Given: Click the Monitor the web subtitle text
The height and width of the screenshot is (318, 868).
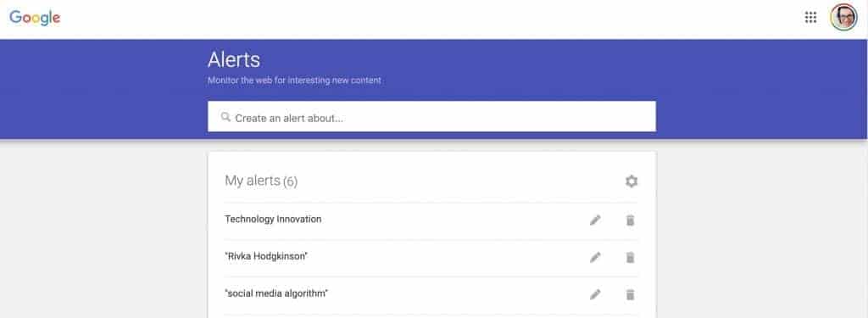Looking at the screenshot, I should pyautogui.click(x=294, y=81).
